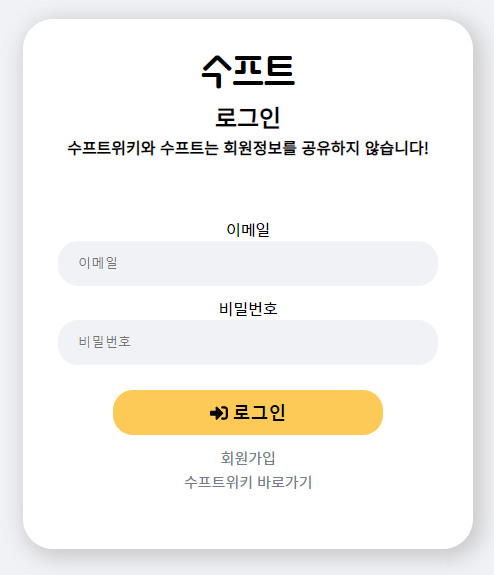This screenshot has height=575, width=494.
Task: Submit with the yellow 로그인 button
Action: [248, 413]
